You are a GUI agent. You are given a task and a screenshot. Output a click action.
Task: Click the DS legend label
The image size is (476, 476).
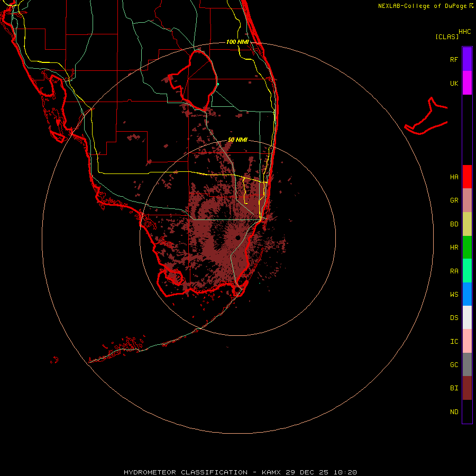tap(454, 317)
